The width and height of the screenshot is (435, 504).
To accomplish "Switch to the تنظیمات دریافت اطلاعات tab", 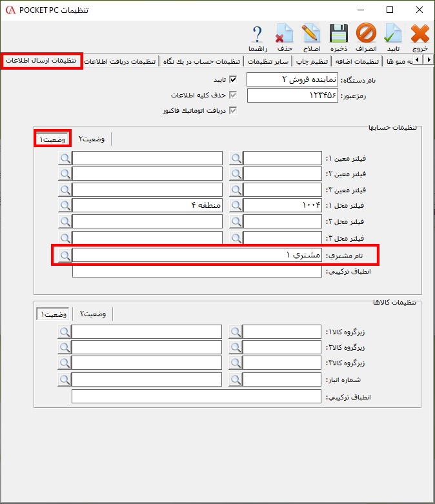I will tap(121, 61).
